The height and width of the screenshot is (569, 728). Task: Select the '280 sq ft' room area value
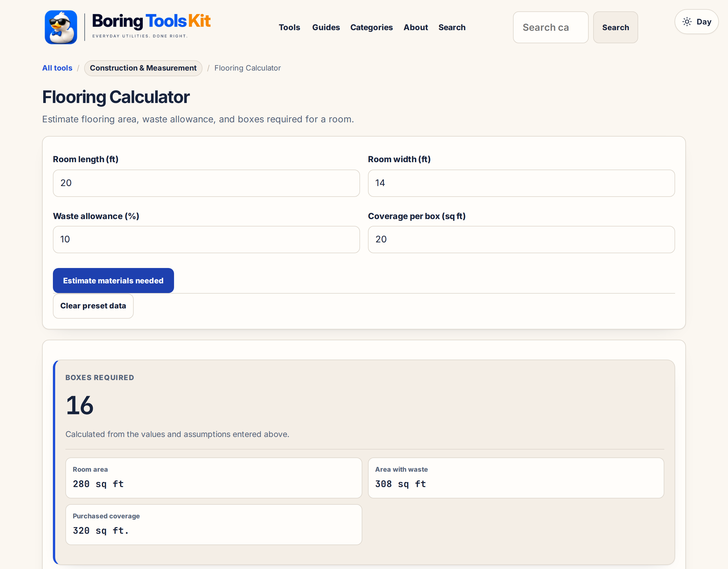[x=98, y=484]
